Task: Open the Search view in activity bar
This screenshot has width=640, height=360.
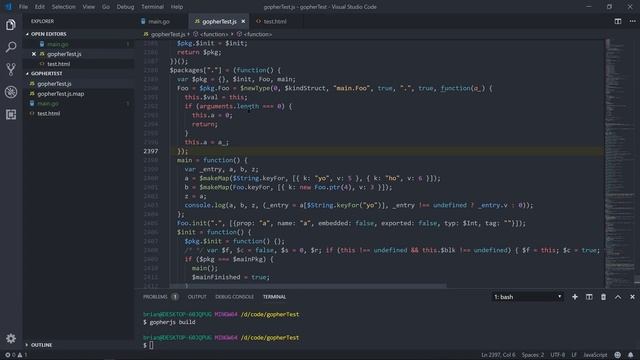Action: coord(11,47)
